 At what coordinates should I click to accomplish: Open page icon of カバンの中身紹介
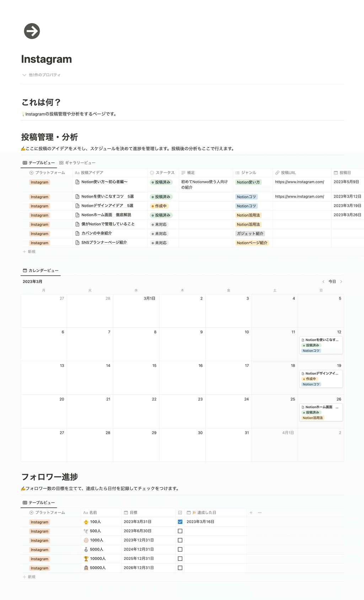pos(77,234)
